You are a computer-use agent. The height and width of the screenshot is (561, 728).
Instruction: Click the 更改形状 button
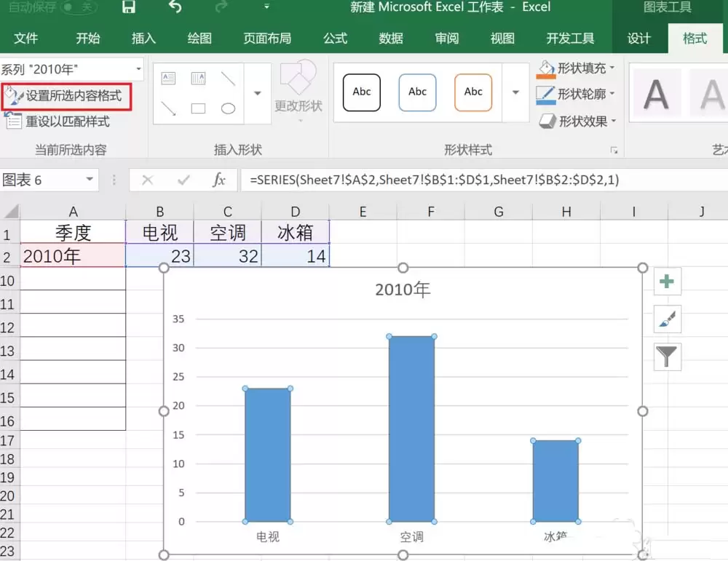point(298,92)
